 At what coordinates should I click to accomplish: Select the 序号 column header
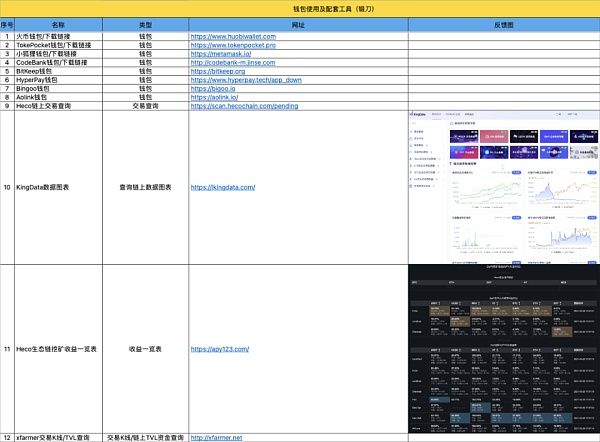coord(7,24)
